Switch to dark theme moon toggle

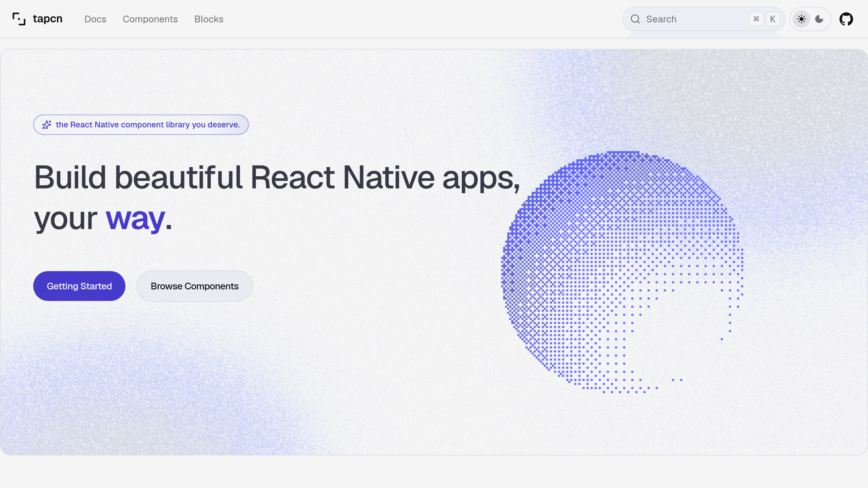coord(819,19)
